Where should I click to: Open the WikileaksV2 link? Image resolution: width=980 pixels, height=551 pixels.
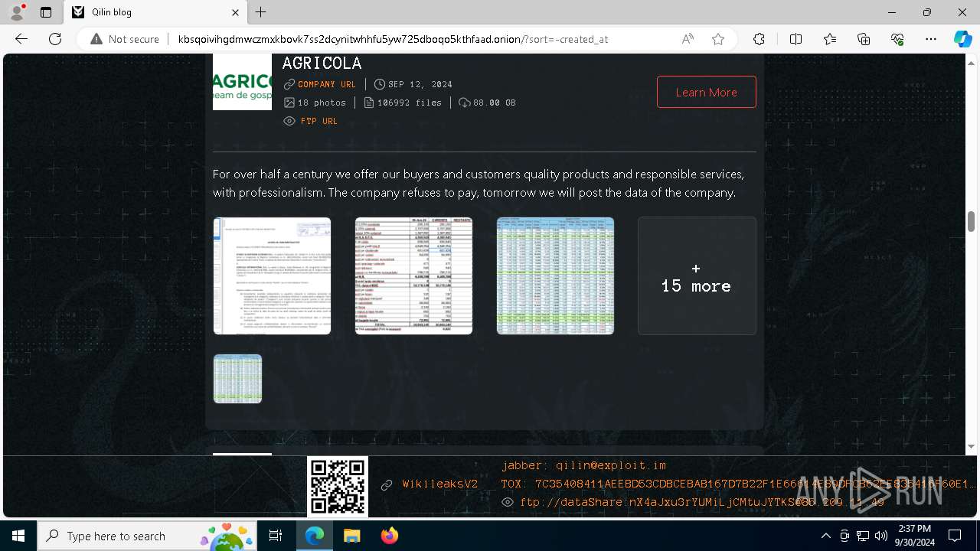[x=440, y=484]
